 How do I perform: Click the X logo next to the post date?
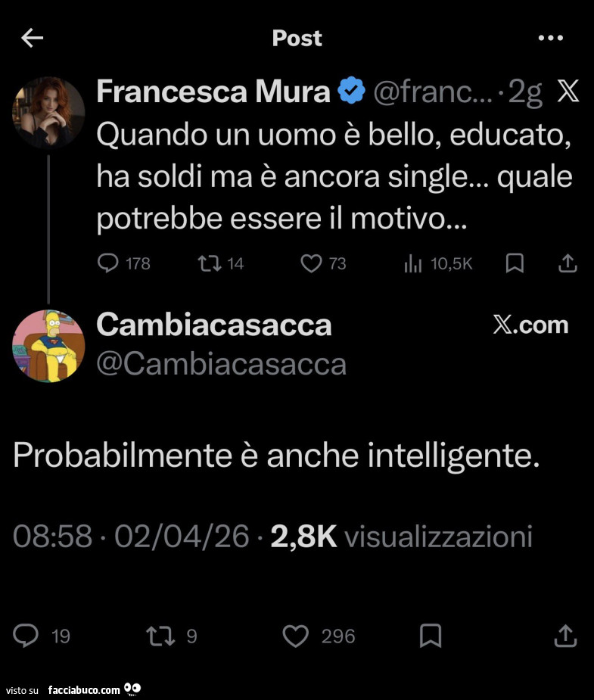pos(568,90)
